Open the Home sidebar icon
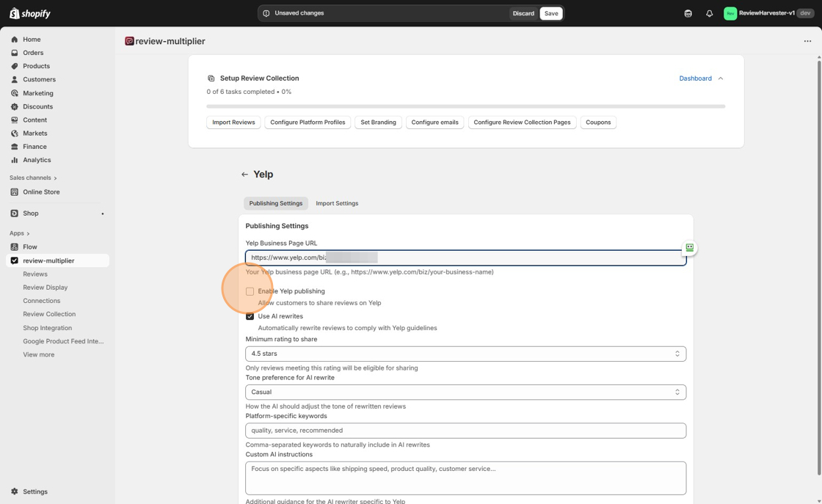822x504 pixels. pos(15,39)
